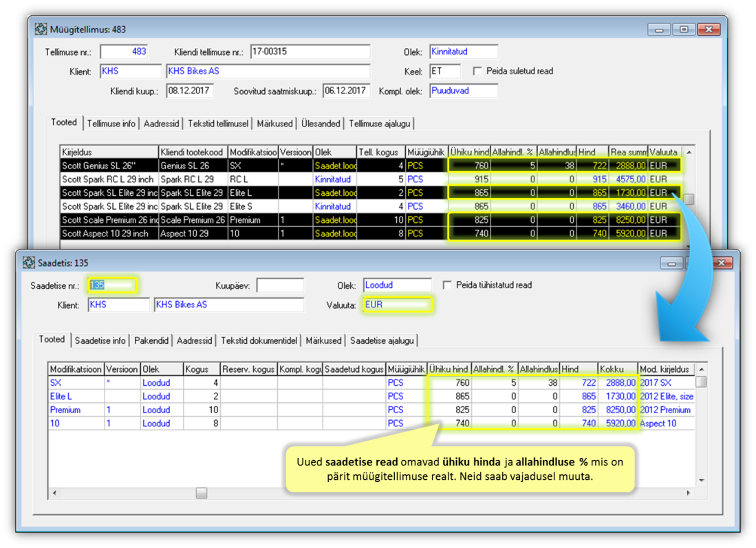Screen dimensions: 756x548
Task: Click the empty Kuupäev field
Action: pos(280,285)
